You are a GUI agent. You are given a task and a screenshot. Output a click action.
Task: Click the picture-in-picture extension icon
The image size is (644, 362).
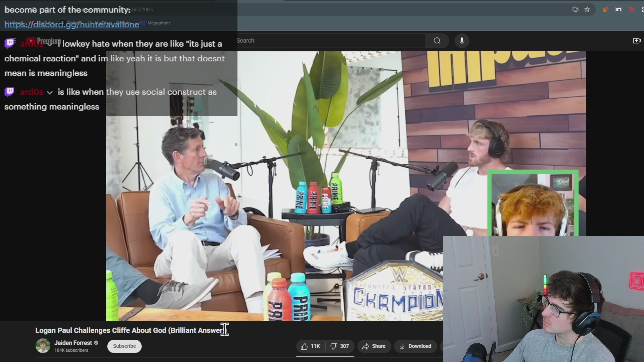pyautogui.click(x=619, y=10)
